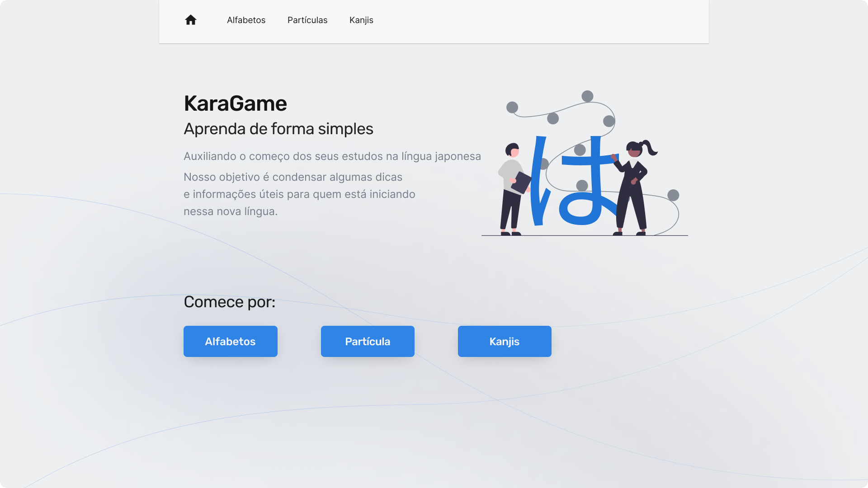Open the Alfabetos navigation menu item
Viewport: 868px width, 488px height.
coord(246,20)
